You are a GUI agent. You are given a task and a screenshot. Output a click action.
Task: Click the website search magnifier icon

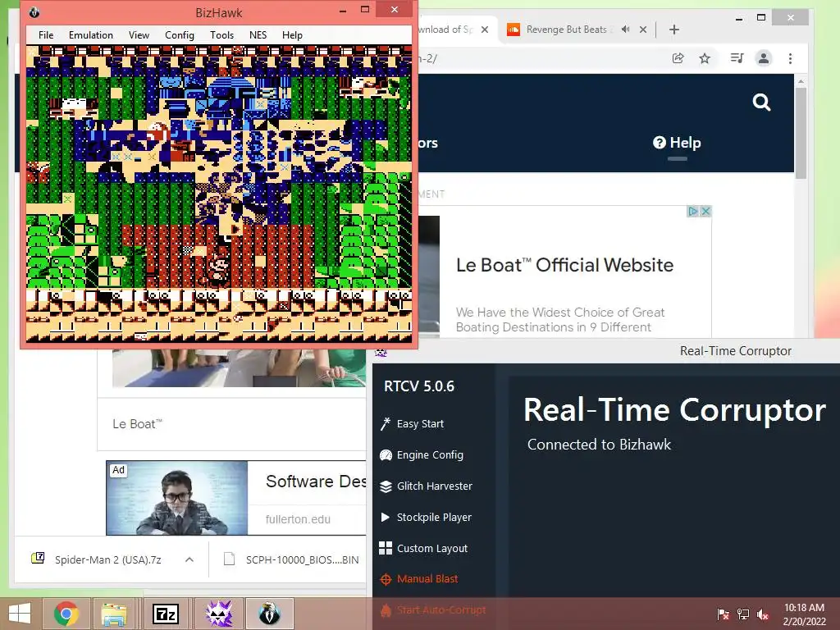pyautogui.click(x=761, y=102)
